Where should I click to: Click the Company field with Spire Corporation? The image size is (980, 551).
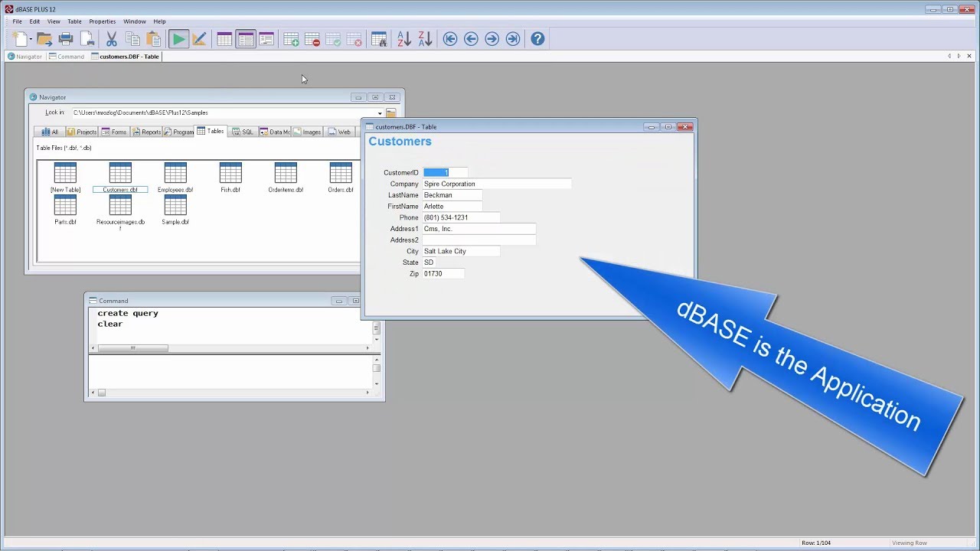pos(497,184)
